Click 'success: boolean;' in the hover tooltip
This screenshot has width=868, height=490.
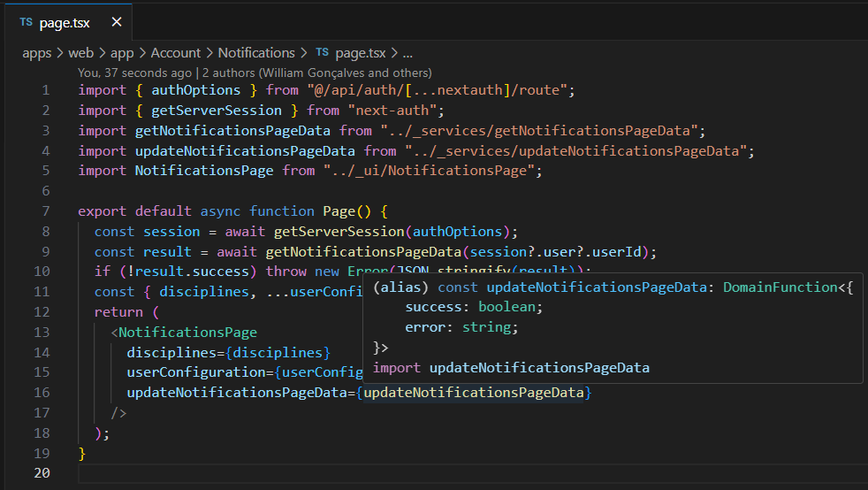coord(474,307)
